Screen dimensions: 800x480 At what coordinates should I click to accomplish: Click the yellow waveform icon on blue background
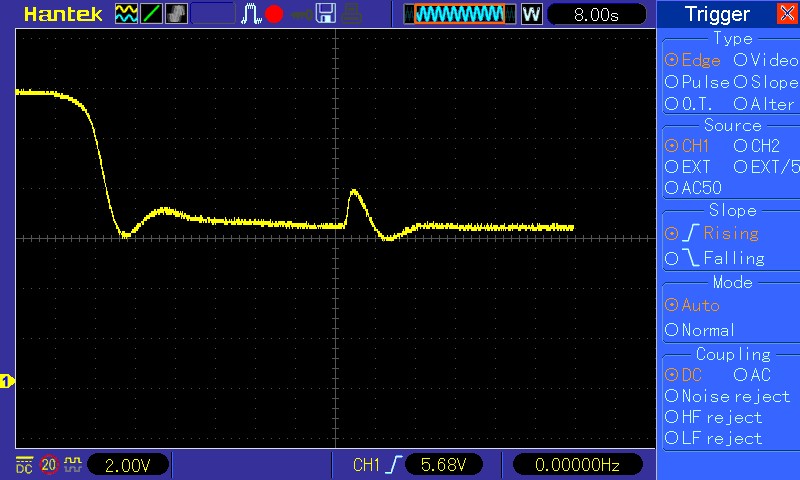tap(126, 14)
